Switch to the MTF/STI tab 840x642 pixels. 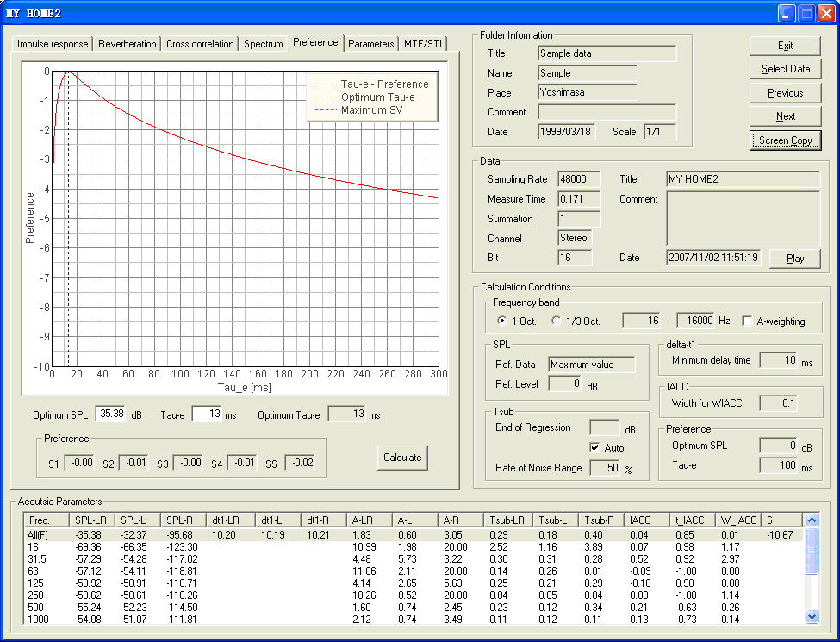pos(423,44)
